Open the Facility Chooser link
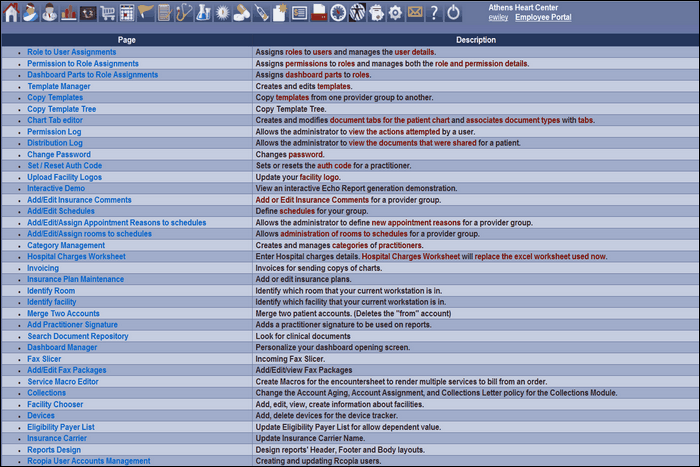Image resolution: width=700 pixels, height=467 pixels. click(x=55, y=404)
